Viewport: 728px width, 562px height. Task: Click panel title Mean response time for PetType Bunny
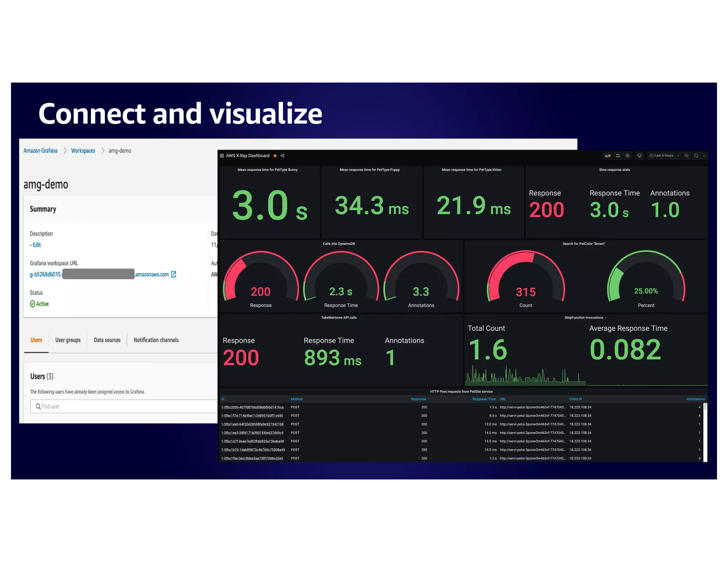tap(267, 170)
